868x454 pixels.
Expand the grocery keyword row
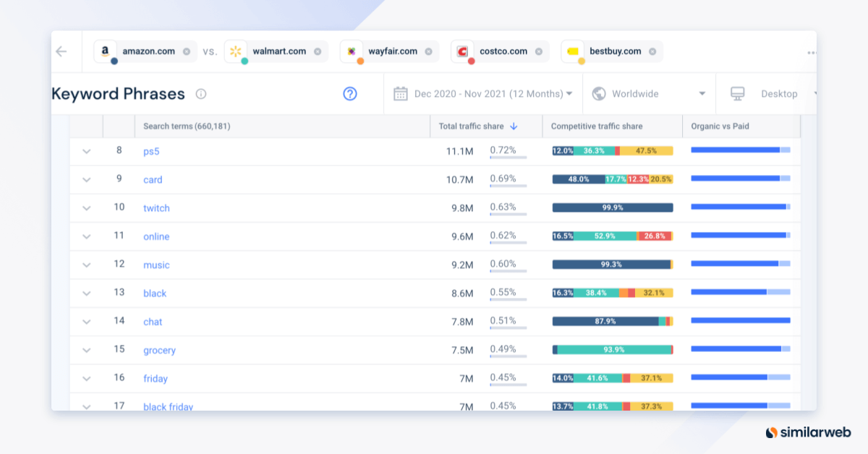pyautogui.click(x=86, y=350)
